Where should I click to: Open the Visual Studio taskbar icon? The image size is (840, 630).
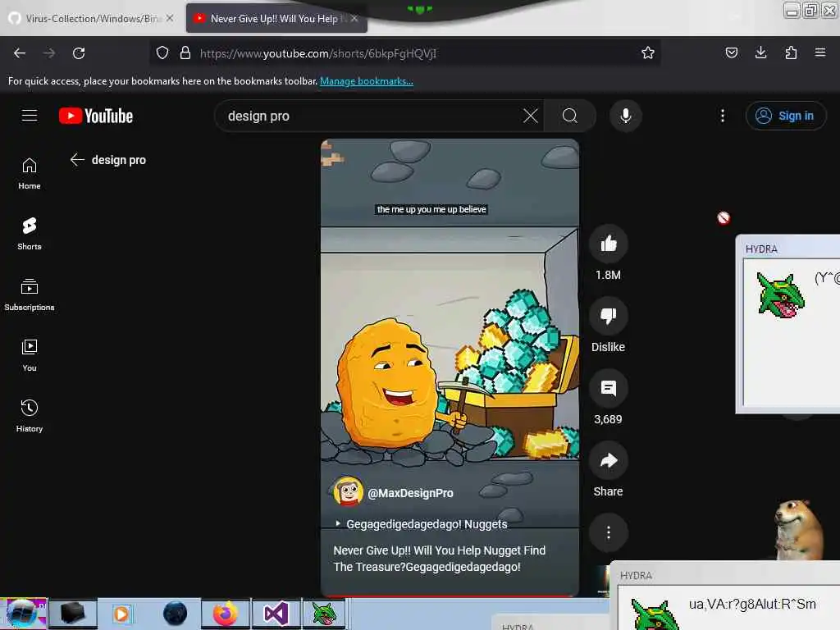point(276,614)
